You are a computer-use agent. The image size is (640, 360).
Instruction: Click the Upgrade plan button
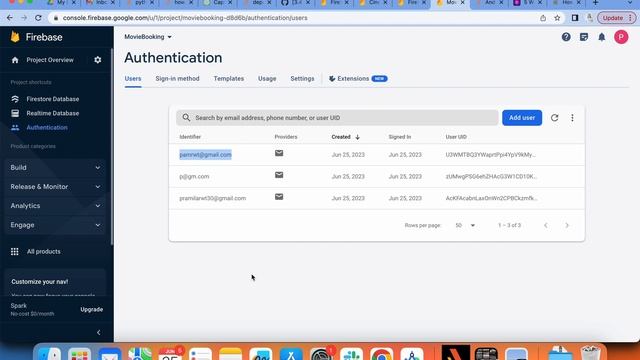tap(91, 310)
